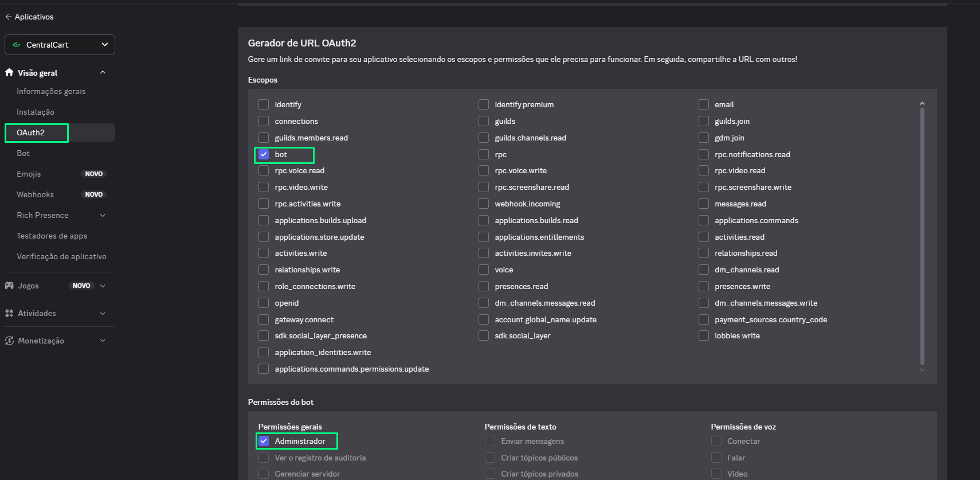This screenshot has height=480, width=980.
Task: Check the gateway.connect scope
Action: pyautogui.click(x=264, y=319)
